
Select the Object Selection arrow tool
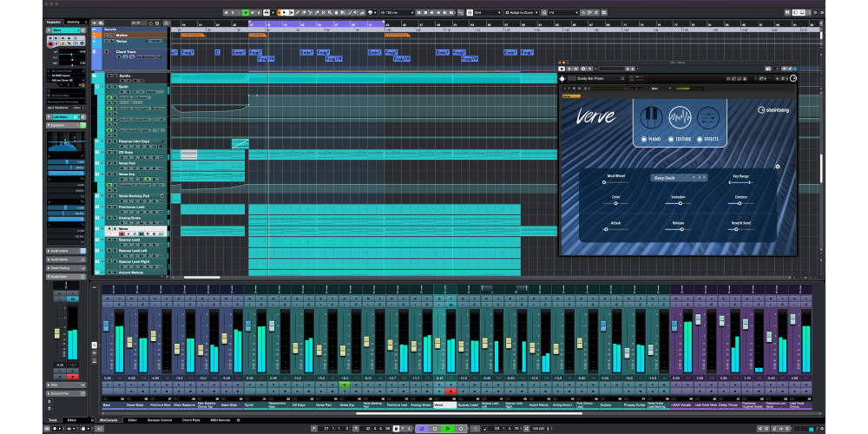coord(286,12)
